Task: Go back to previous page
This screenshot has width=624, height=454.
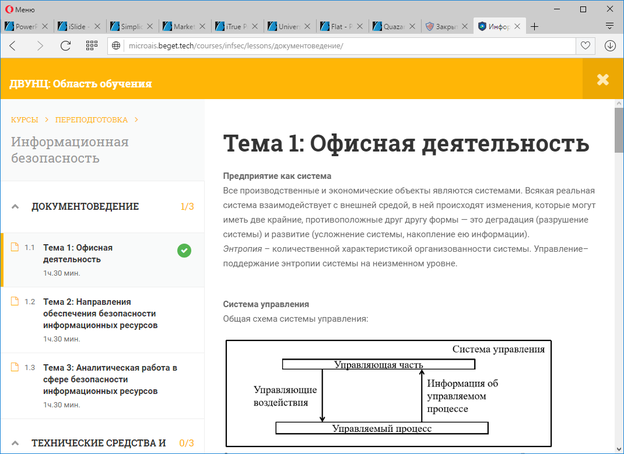Action: pos(13,46)
